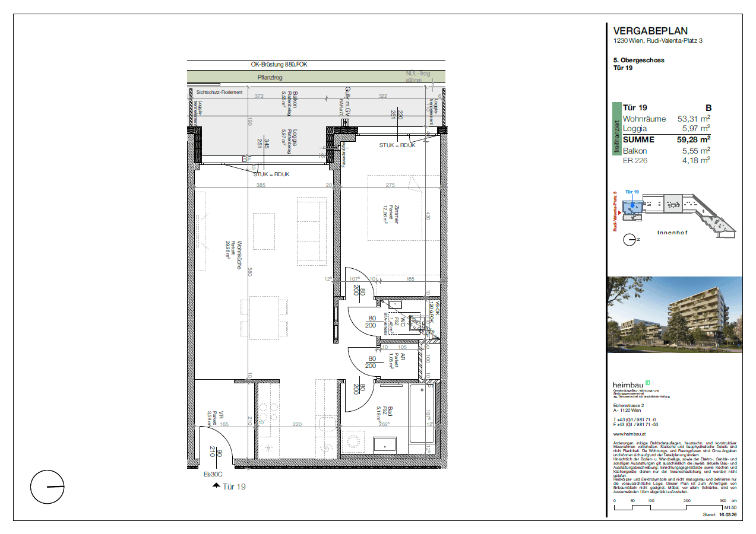Click the Stand: 16.03.26 date

tap(720, 516)
